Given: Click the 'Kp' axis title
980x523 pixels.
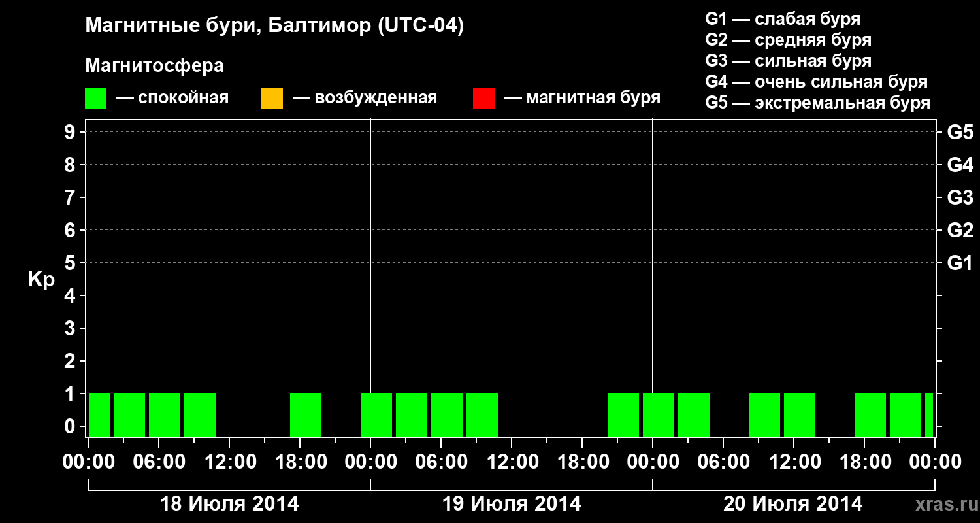Looking at the screenshot, I should (x=41, y=280).
